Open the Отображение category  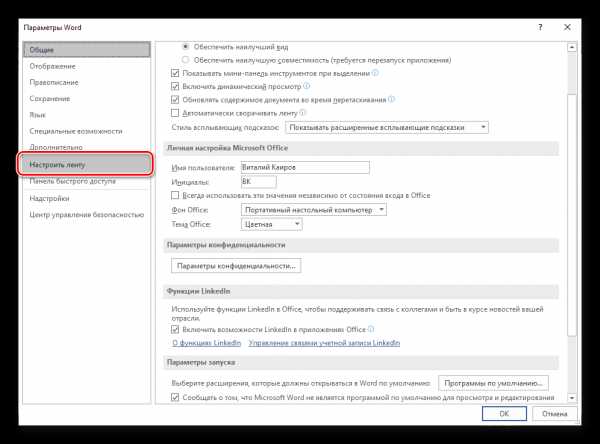[86, 66]
